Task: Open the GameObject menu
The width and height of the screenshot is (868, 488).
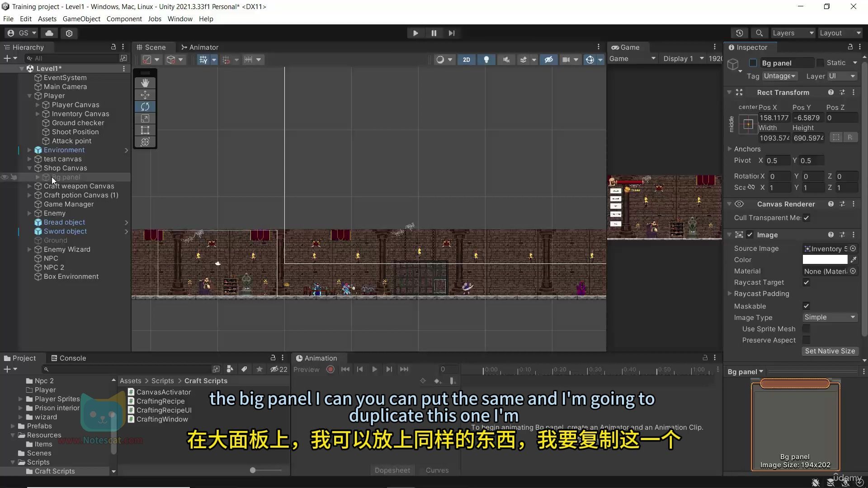Action: [x=81, y=19]
